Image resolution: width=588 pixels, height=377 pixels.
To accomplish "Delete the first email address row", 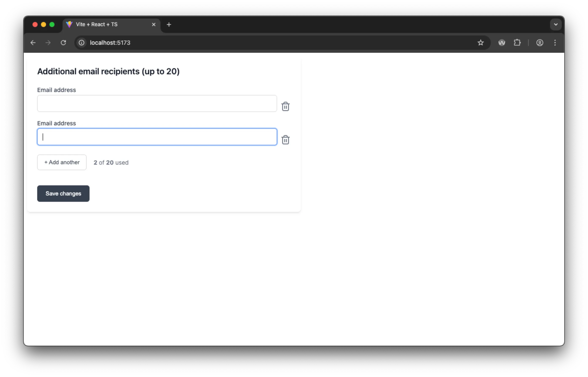I will point(285,106).
